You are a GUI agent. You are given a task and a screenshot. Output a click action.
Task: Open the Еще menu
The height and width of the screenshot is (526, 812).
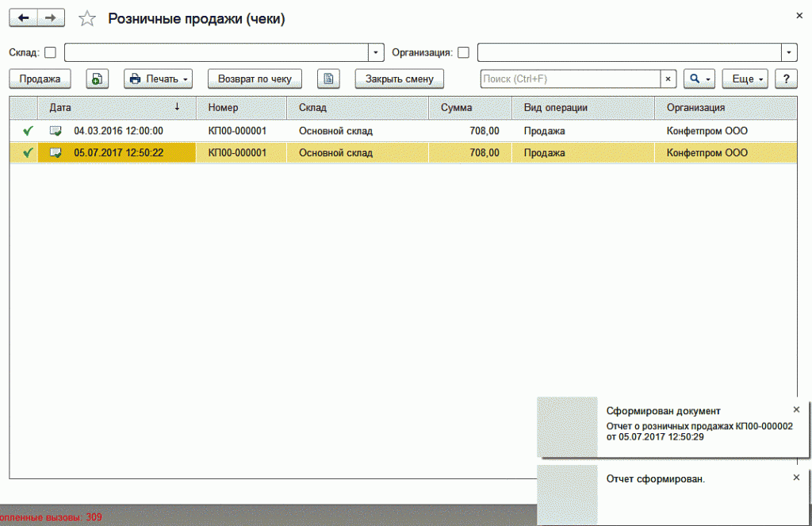747,79
